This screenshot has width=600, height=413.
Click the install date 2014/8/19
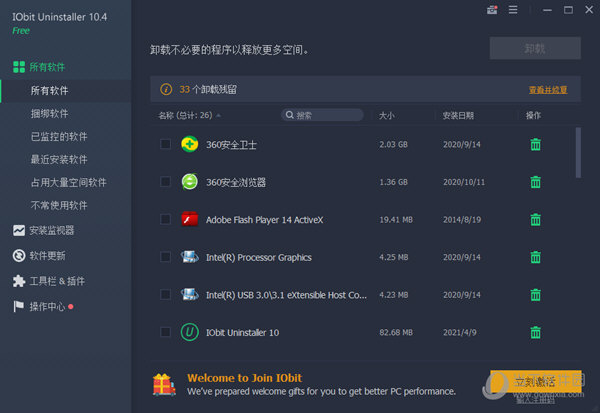[x=462, y=220]
